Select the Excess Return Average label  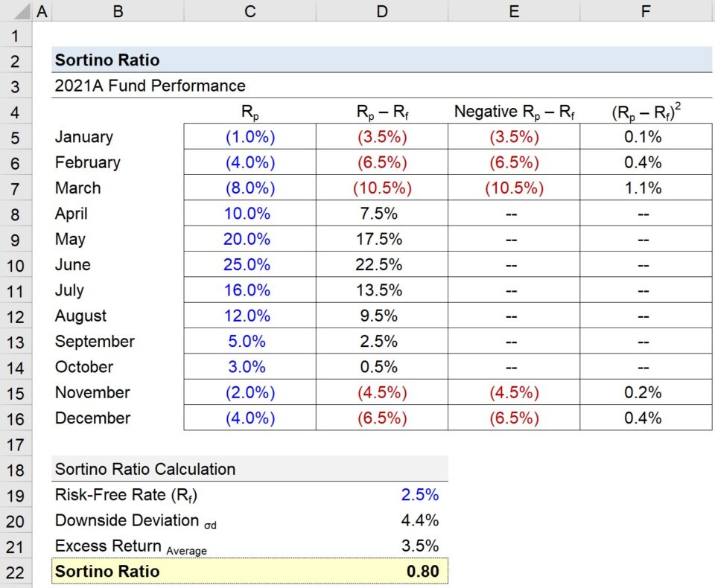point(119,546)
